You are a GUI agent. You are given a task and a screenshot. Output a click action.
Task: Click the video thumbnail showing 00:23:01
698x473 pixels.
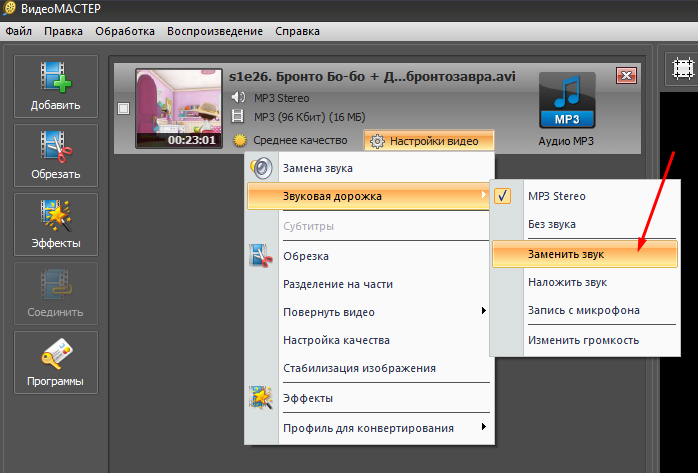click(179, 108)
